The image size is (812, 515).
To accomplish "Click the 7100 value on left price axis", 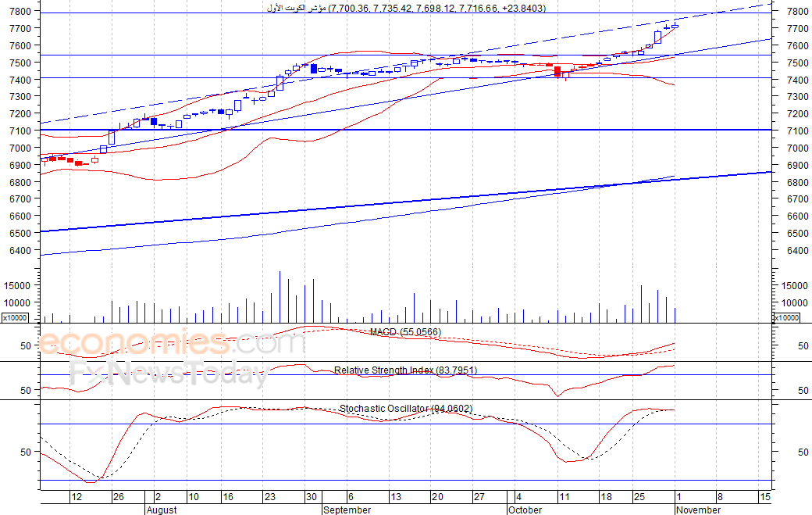I will coord(20,131).
